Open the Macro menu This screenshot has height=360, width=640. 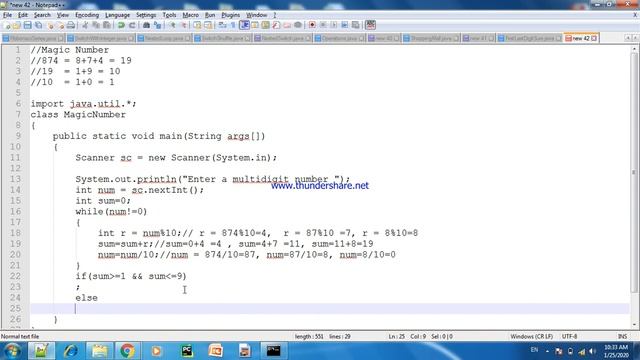[191, 15]
